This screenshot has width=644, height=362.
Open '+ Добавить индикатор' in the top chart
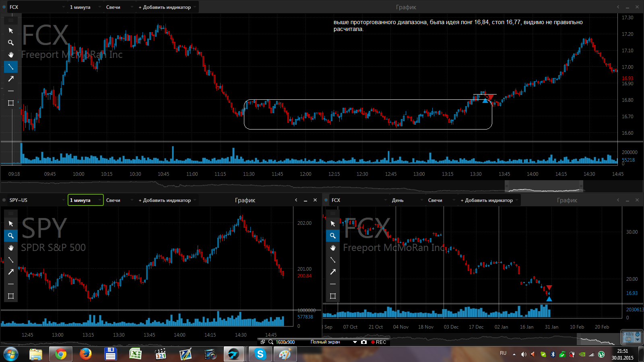pyautogui.click(x=167, y=7)
